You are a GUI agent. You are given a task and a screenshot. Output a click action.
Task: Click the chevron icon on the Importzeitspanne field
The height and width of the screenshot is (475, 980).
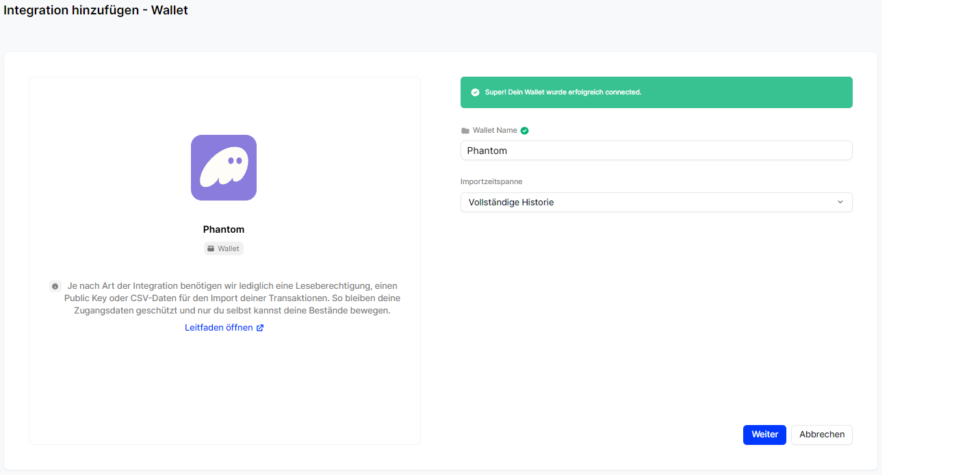click(840, 202)
